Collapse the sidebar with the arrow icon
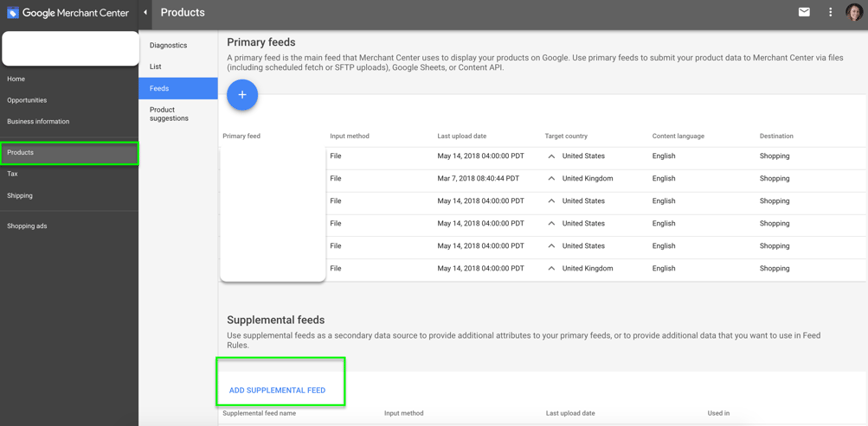The image size is (868, 426). click(146, 13)
